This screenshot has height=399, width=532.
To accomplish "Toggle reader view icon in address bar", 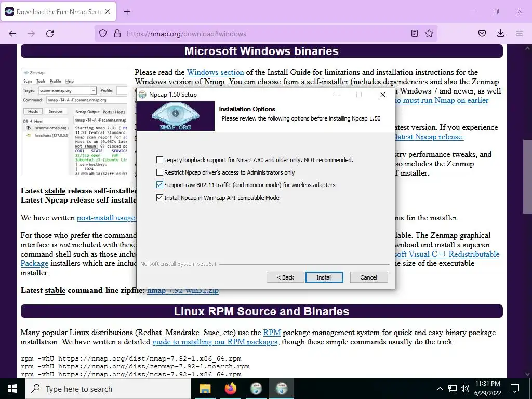I will coord(414,34).
